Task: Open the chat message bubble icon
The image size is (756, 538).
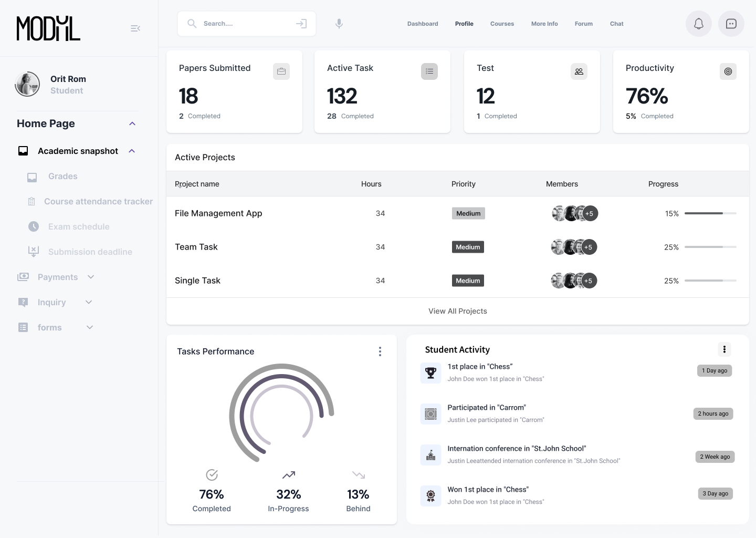Action: coord(731,24)
